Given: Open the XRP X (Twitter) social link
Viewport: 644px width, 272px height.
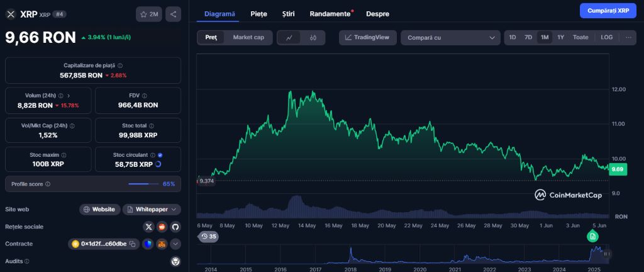Looking at the screenshot, I should [148, 227].
